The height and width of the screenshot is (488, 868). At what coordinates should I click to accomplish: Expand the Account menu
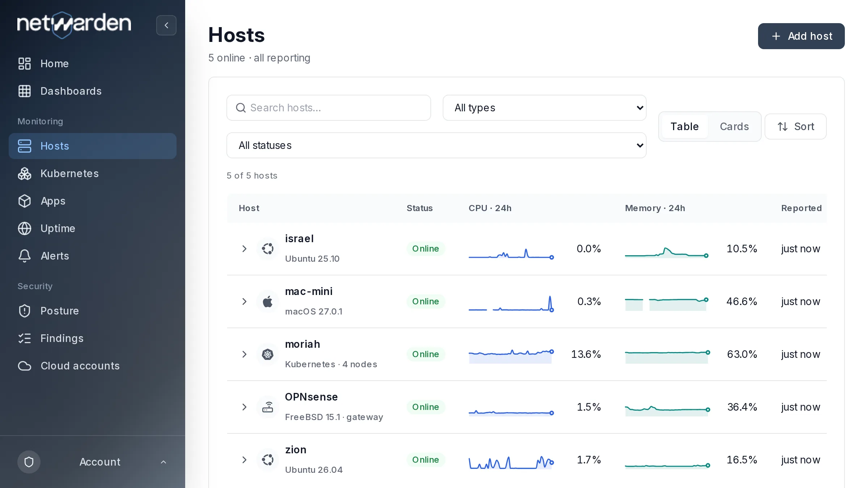pyautogui.click(x=163, y=462)
